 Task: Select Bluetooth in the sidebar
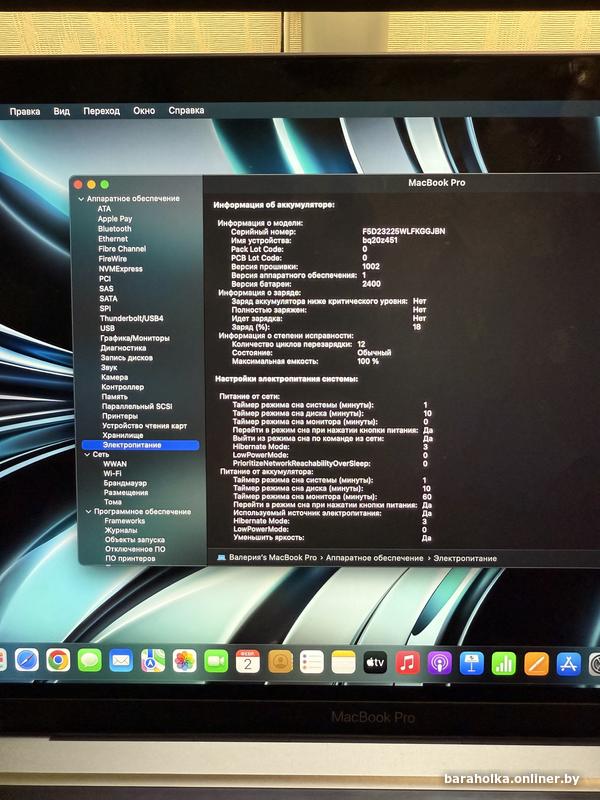point(115,229)
